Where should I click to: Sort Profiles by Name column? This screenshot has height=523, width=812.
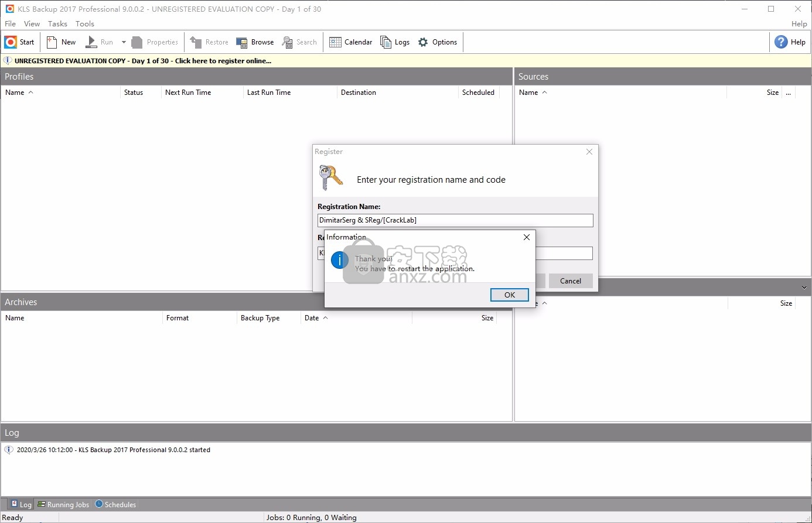pyautogui.click(x=60, y=93)
